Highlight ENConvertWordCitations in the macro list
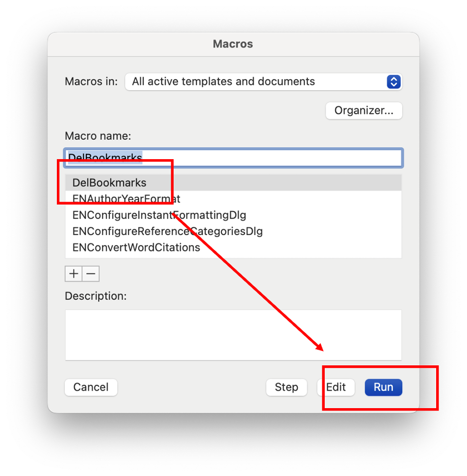Screen dimensions: 467x476 [x=136, y=247]
